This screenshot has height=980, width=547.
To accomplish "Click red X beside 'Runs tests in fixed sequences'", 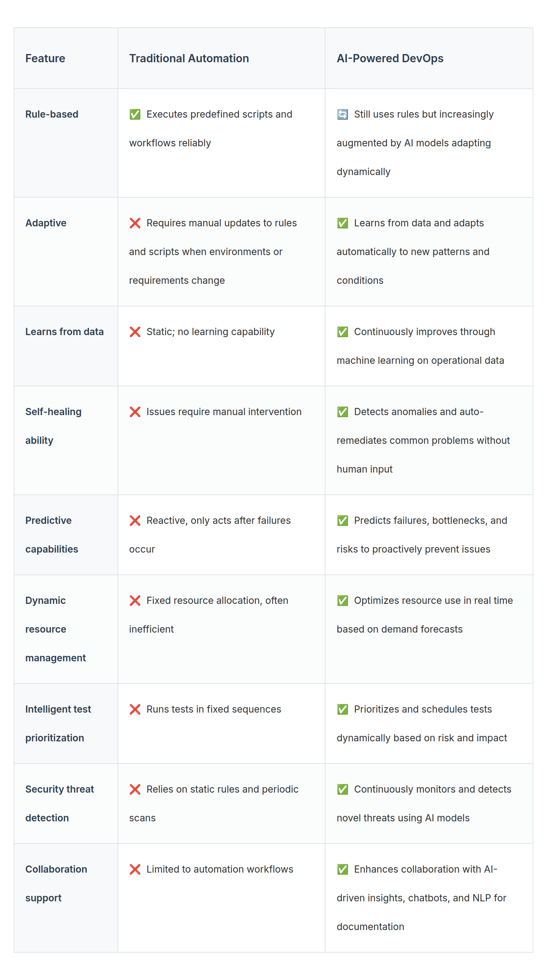I will click(x=135, y=709).
